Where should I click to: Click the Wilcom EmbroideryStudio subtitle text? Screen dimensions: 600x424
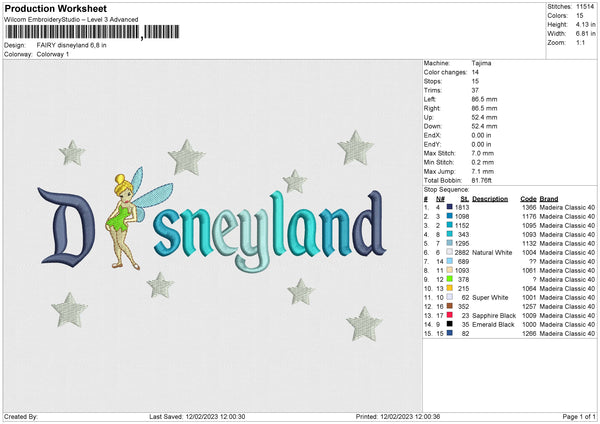71,20
